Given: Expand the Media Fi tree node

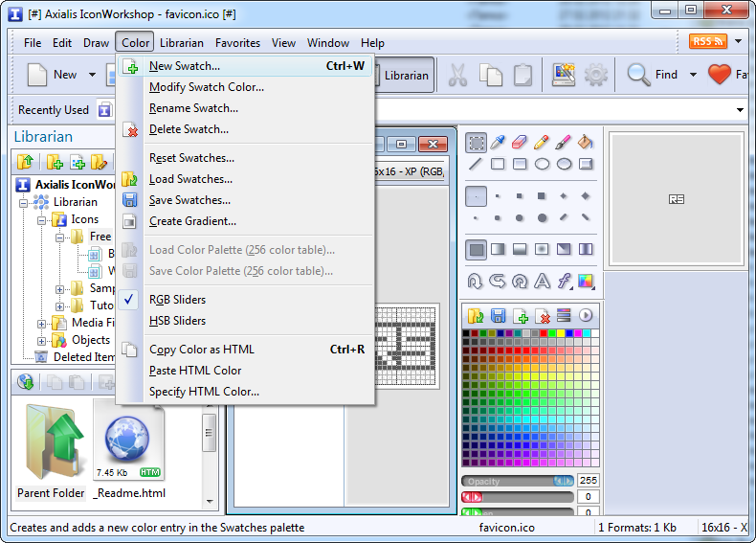Looking at the screenshot, I should (x=41, y=324).
